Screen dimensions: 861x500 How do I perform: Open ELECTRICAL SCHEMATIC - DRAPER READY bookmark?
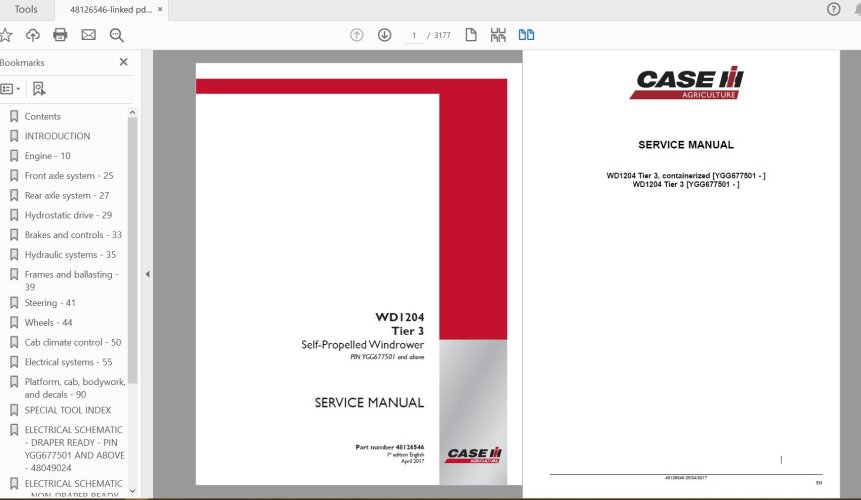pos(74,448)
